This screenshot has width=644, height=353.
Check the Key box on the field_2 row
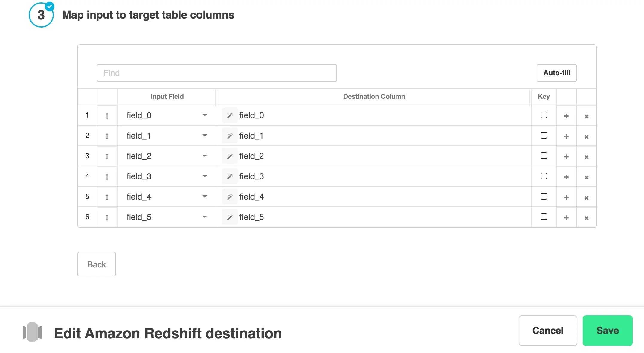(544, 156)
